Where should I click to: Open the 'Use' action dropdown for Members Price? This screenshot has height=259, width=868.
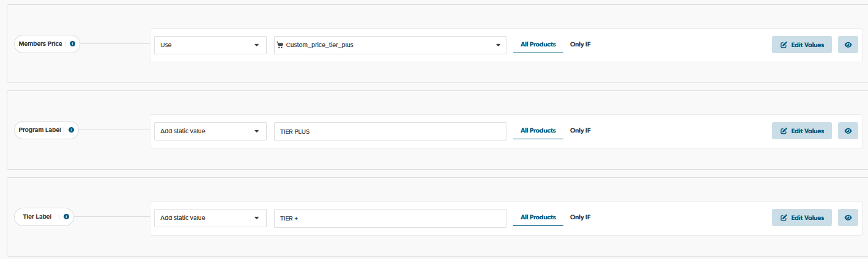point(210,45)
